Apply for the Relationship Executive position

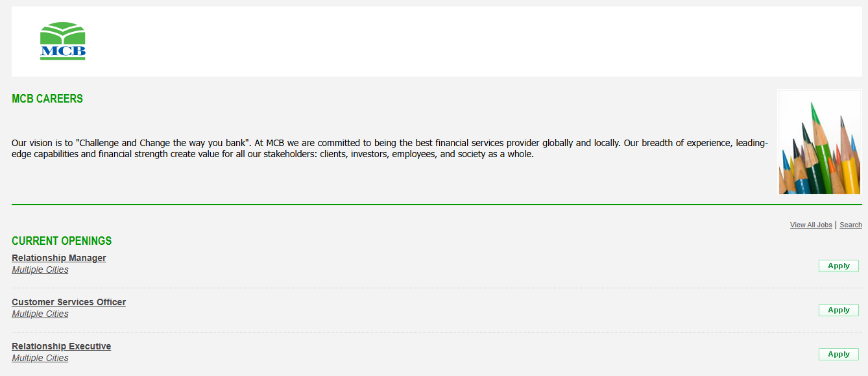tap(838, 354)
